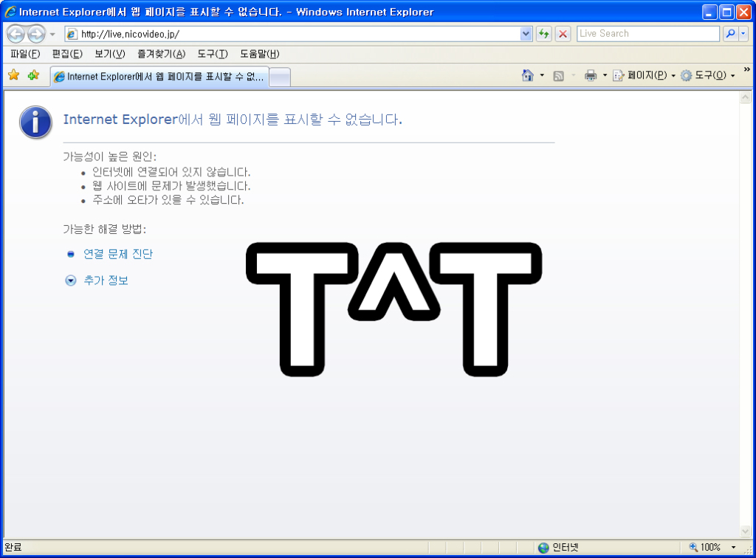
Task: Open zoom level dropdown arrow
Action: coord(733,548)
